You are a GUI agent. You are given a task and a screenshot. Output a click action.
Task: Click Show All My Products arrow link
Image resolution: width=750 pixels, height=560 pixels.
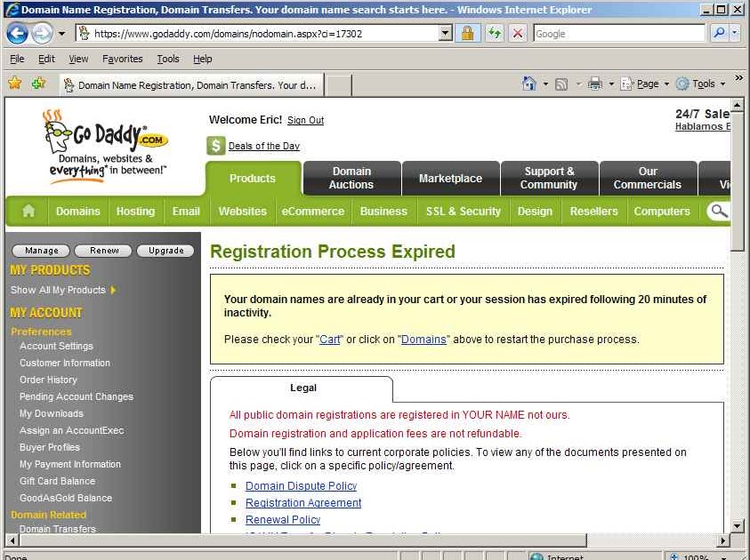point(63,290)
